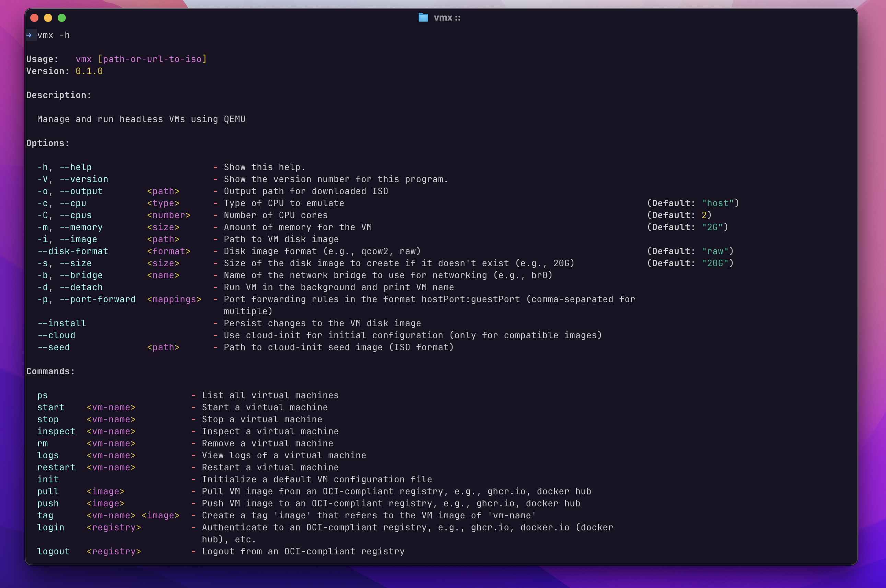Click the 'inspect' command name

click(x=56, y=431)
